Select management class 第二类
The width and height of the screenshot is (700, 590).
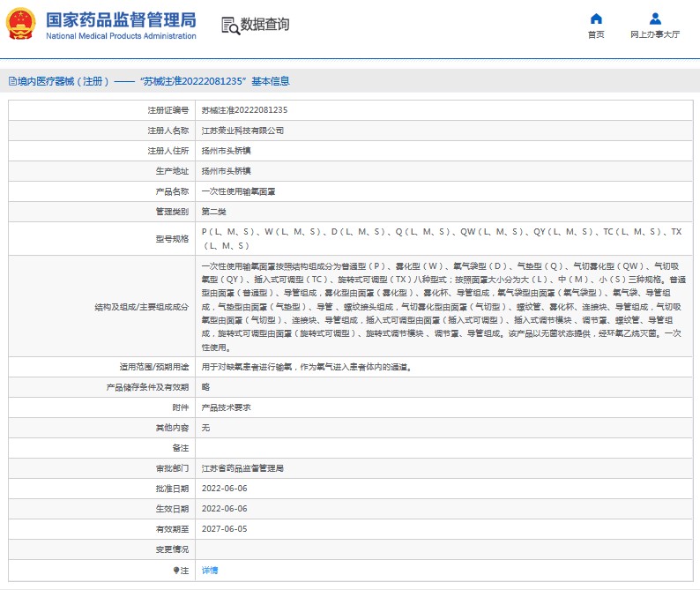[x=214, y=212]
